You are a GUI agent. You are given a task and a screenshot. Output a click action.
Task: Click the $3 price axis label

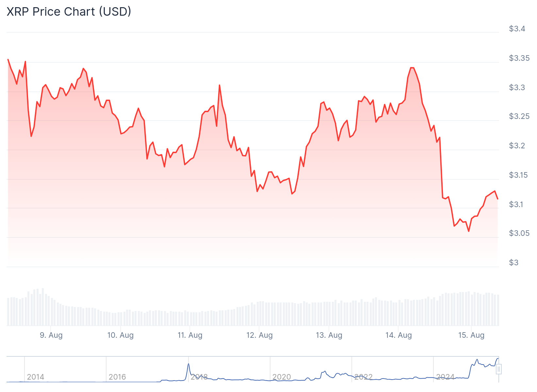(x=514, y=263)
